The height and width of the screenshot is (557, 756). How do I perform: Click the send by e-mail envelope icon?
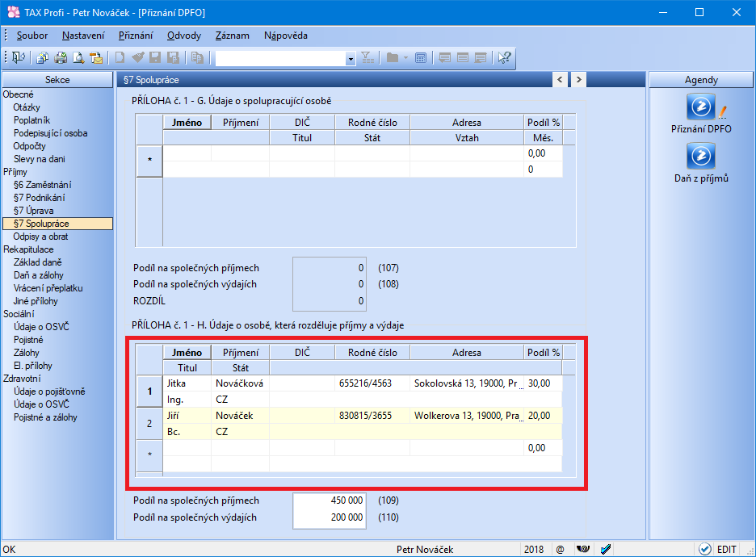pyautogui.click(x=96, y=58)
